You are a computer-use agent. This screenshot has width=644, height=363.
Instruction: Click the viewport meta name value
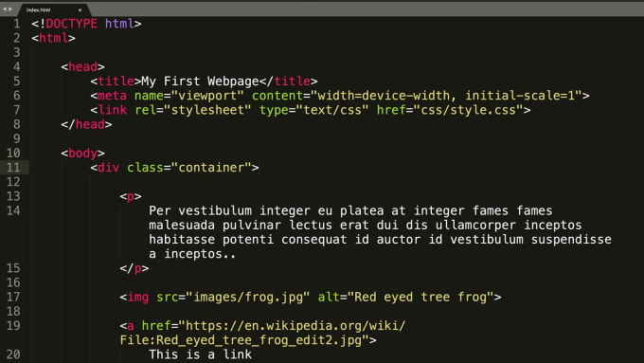pyautogui.click(x=207, y=96)
